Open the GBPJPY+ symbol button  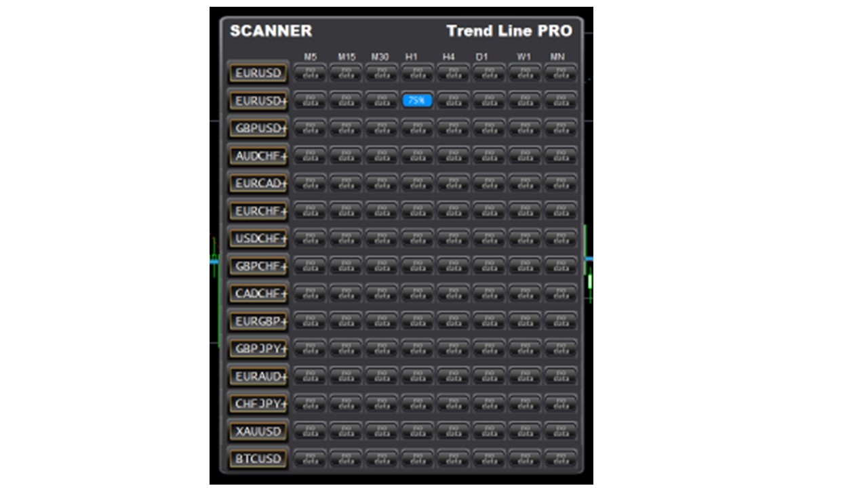pos(258,348)
